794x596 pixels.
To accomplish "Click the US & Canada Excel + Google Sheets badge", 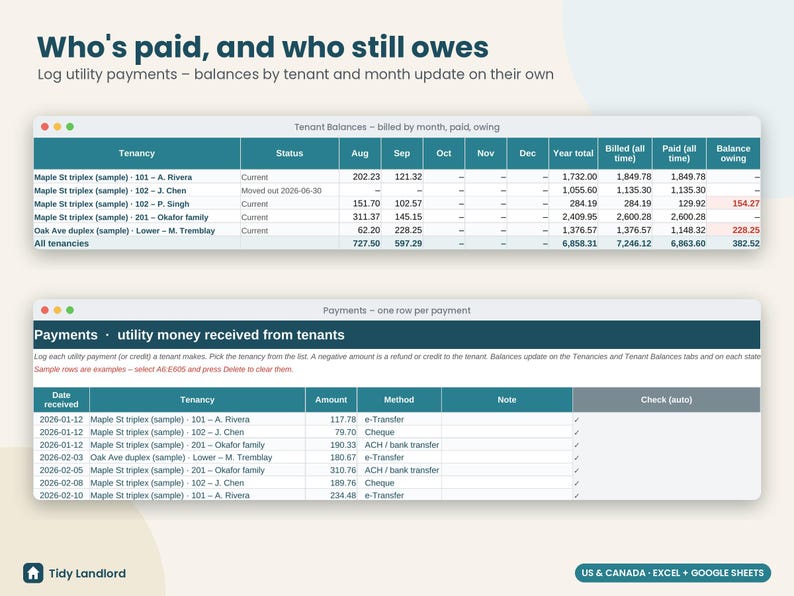I will tap(672, 573).
